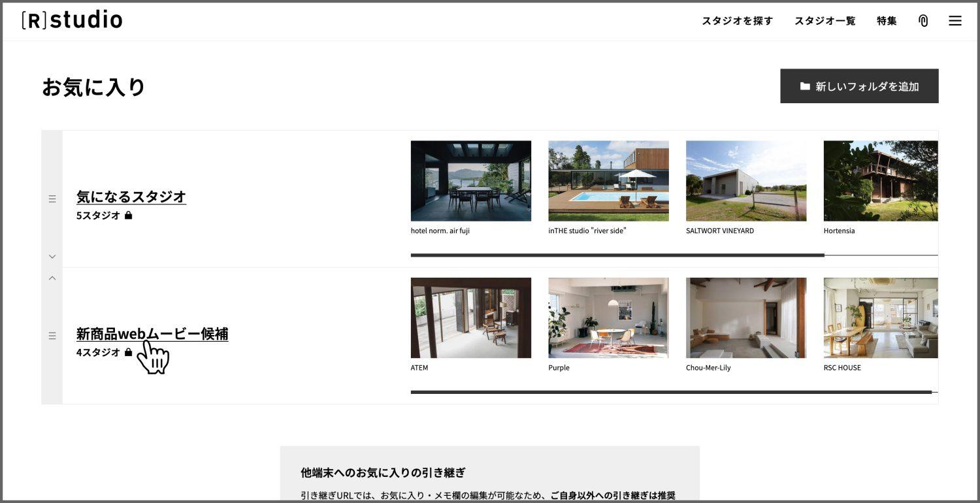Viewport: 980px width, 503px height.
Task: Click the R studio logo
Action: tap(72, 20)
